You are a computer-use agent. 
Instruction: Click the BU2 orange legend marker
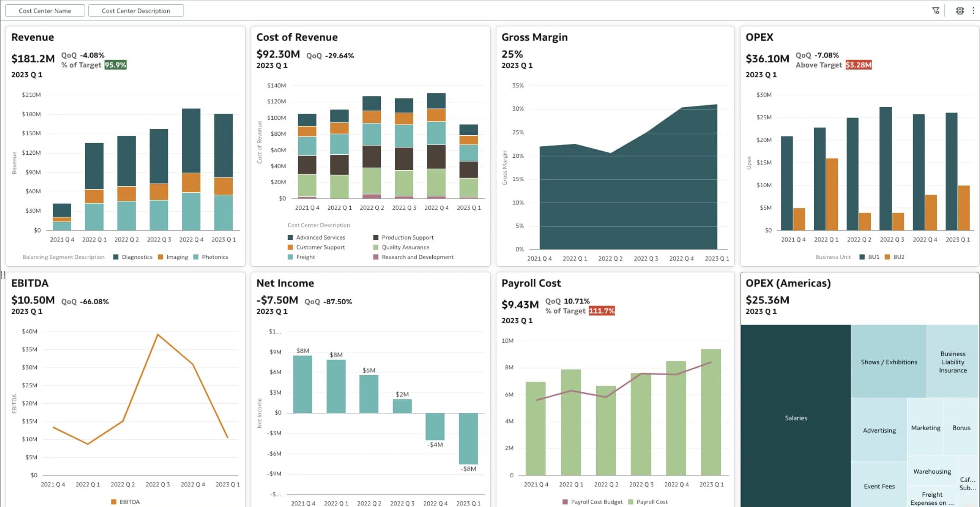[x=887, y=257]
